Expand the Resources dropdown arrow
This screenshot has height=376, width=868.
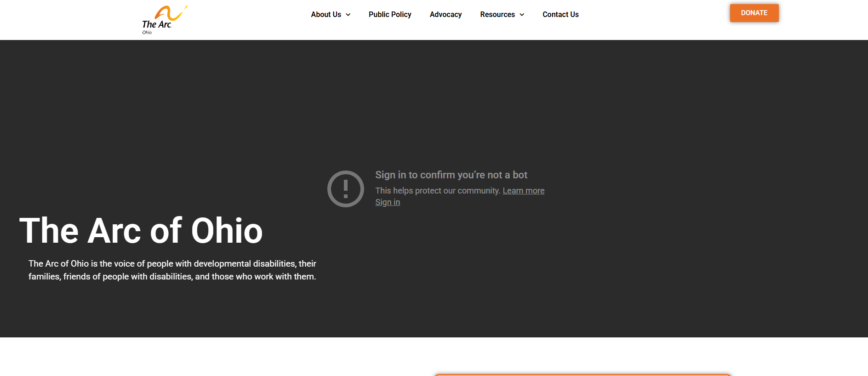522,15
